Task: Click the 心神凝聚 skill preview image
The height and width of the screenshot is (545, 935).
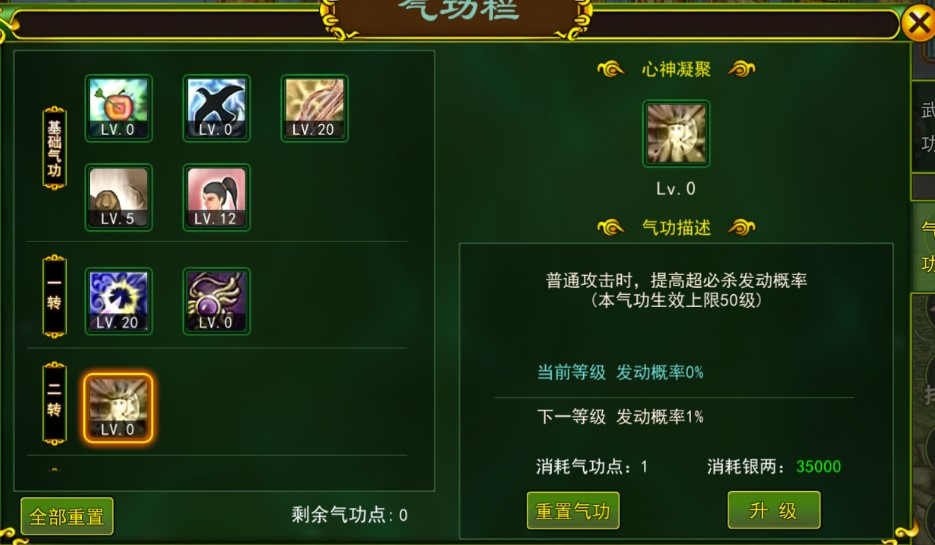Action: [x=676, y=134]
